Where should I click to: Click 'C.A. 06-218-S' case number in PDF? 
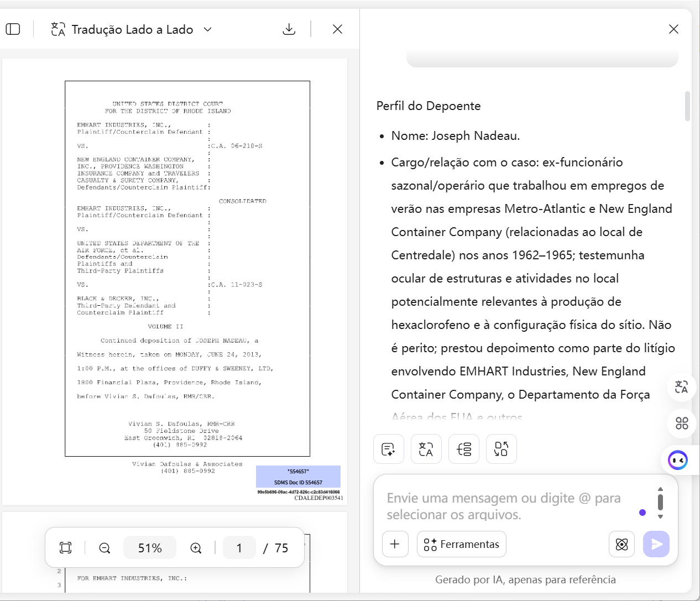(237, 146)
